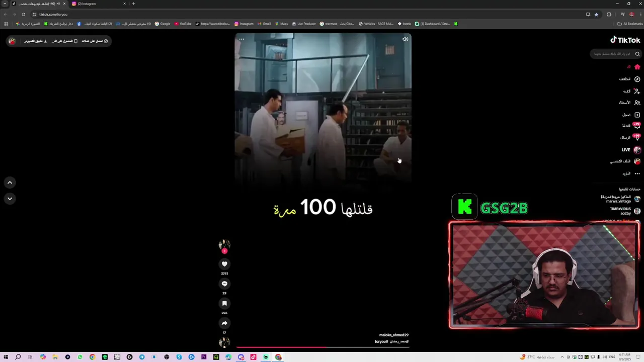Image resolution: width=644 pixels, height=362 pixels.
Task: Open the YouTube bookmark
Action: click(183, 24)
